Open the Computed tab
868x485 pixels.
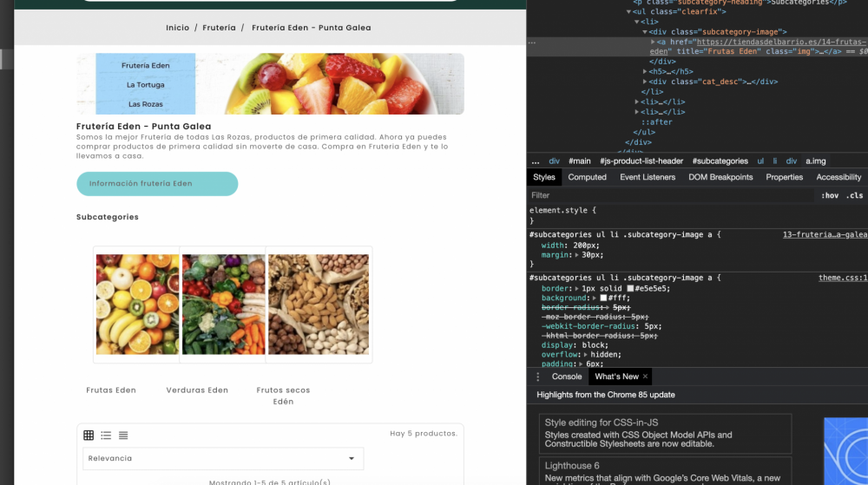click(x=588, y=178)
